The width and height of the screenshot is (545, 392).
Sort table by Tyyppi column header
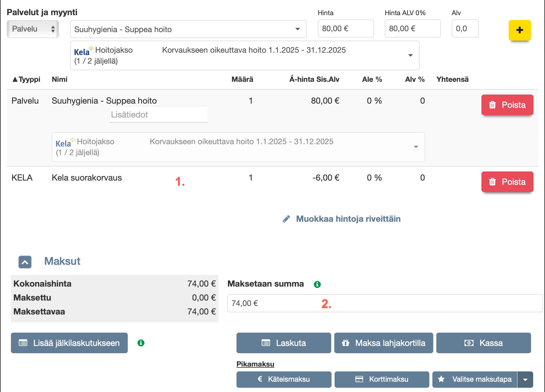point(26,79)
